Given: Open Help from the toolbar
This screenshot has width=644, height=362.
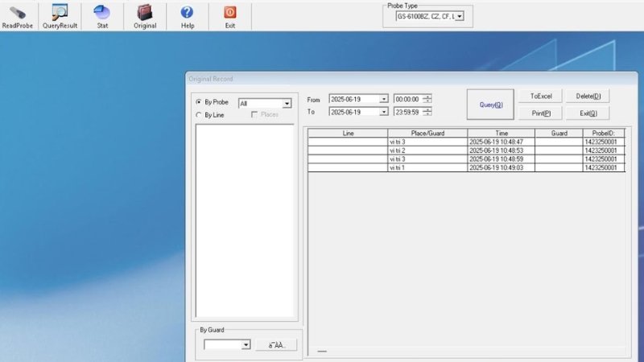Looking at the screenshot, I should 187,13.
